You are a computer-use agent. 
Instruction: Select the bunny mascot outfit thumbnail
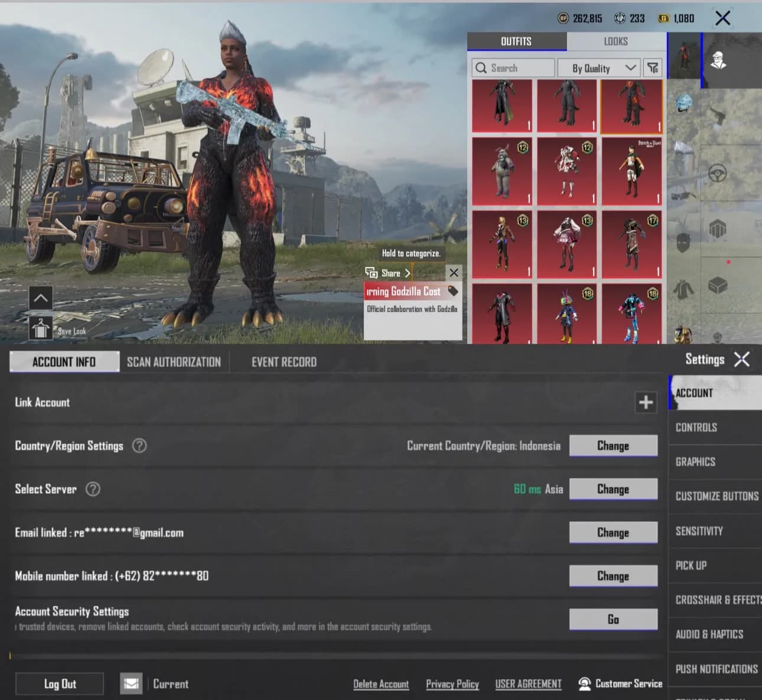pyautogui.click(x=502, y=171)
